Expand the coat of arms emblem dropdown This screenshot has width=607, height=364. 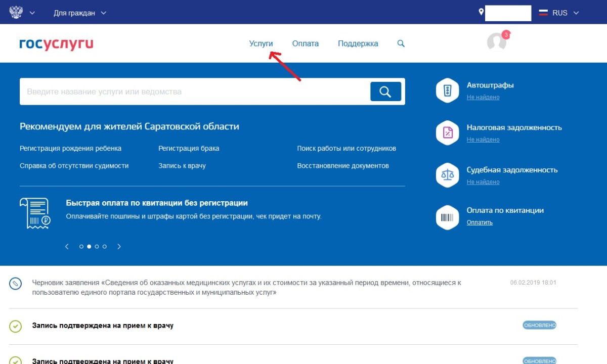pyautogui.click(x=22, y=13)
